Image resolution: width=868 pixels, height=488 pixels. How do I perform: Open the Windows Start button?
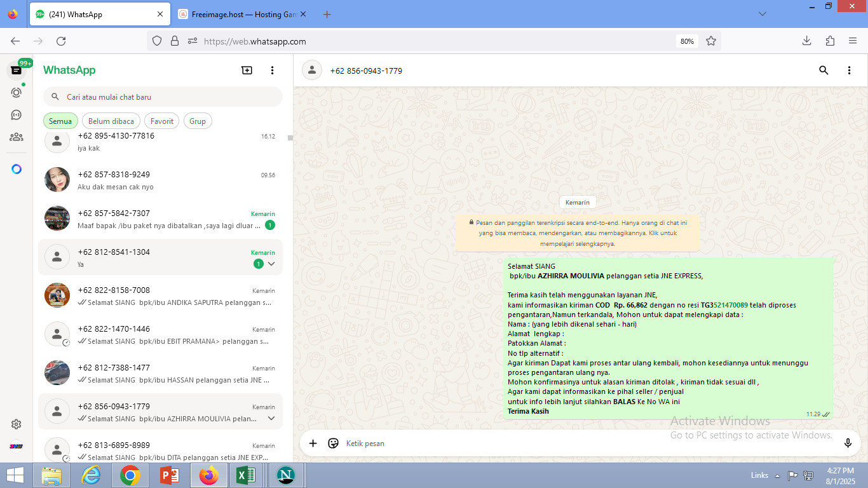(15, 475)
